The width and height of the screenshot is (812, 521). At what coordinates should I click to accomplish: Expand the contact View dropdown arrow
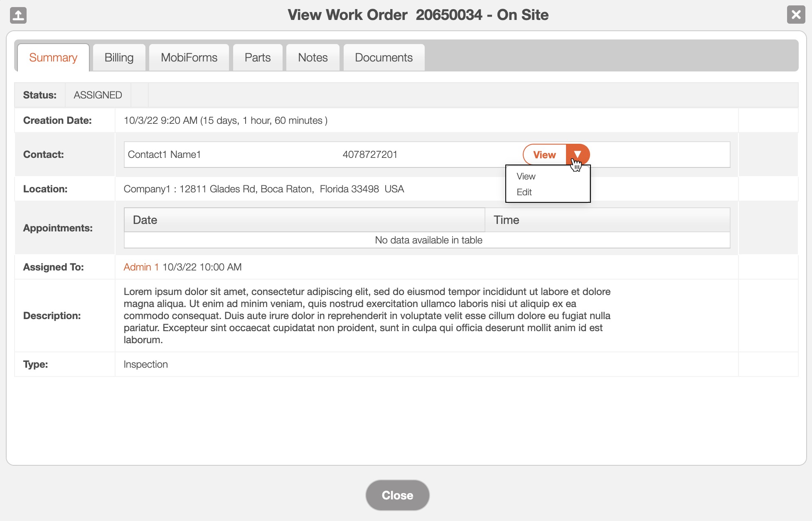point(578,155)
